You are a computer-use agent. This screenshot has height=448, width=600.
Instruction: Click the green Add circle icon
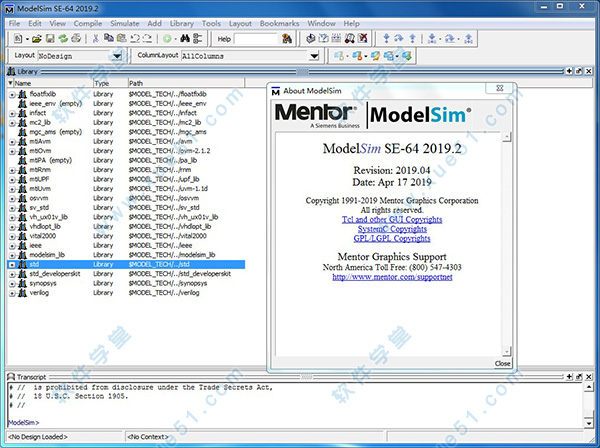pos(167,38)
